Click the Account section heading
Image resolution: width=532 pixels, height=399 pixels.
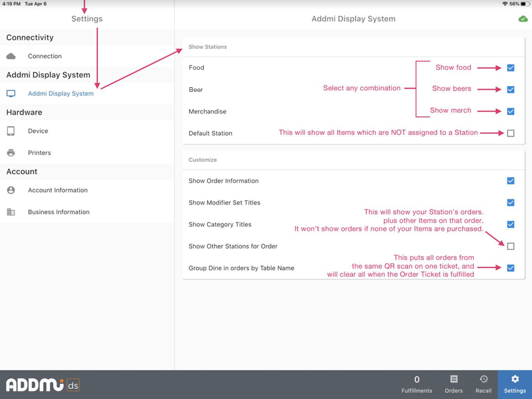click(x=22, y=172)
